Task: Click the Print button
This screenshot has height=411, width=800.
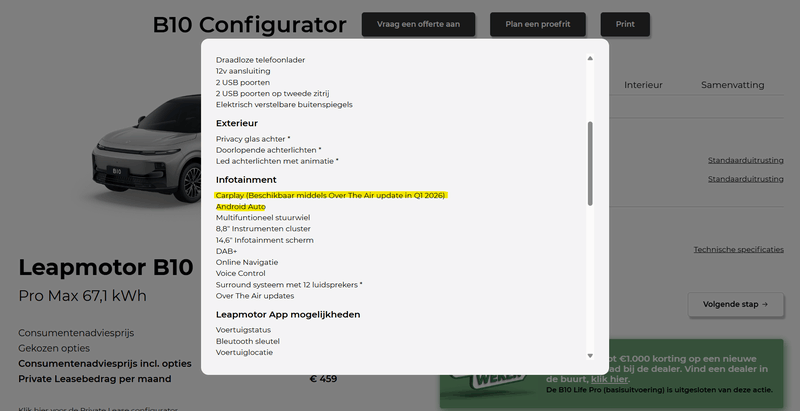Action: click(x=625, y=24)
